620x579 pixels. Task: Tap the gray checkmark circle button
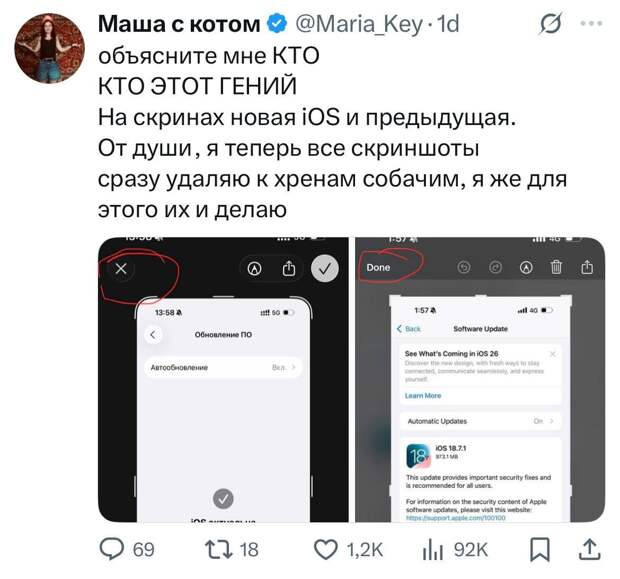[325, 269]
